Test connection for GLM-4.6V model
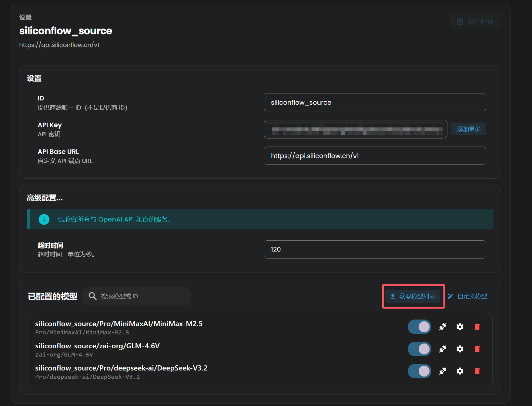This screenshot has width=532, height=406. coord(443,349)
